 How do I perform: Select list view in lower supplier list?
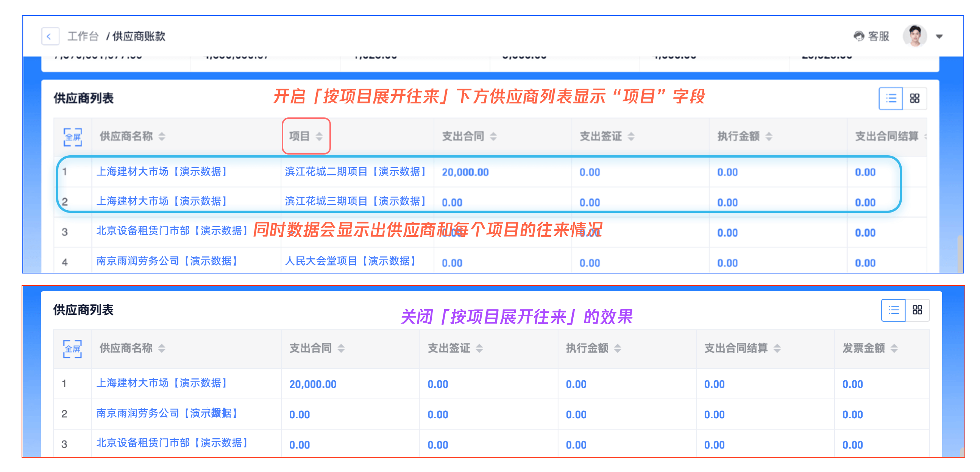pyautogui.click(x=893, y=310)
